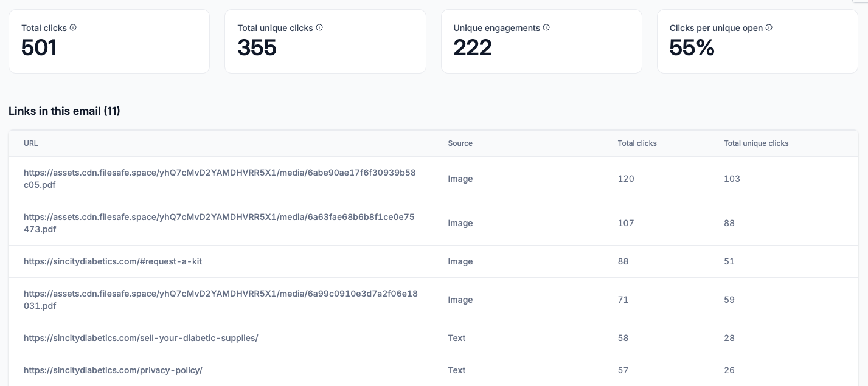Click the Total unique clicks column header

[756, 143]
